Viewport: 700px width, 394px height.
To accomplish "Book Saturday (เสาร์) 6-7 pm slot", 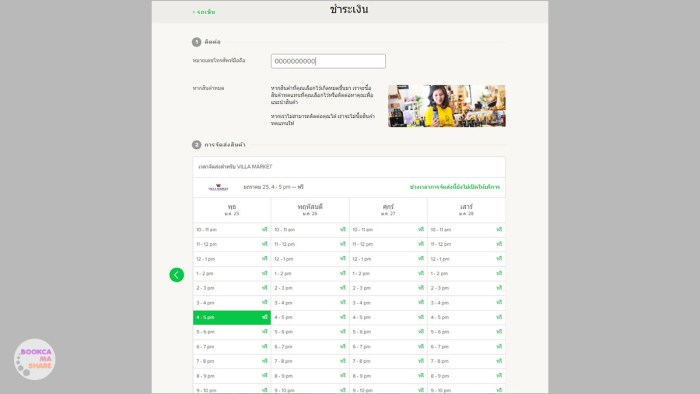I will (466, 347).
